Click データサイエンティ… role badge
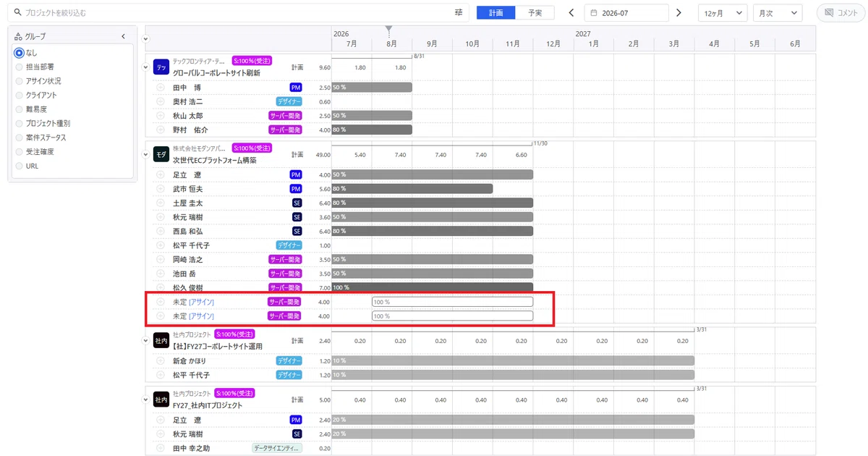Screen dimensions: 868x456 (277, 449)
